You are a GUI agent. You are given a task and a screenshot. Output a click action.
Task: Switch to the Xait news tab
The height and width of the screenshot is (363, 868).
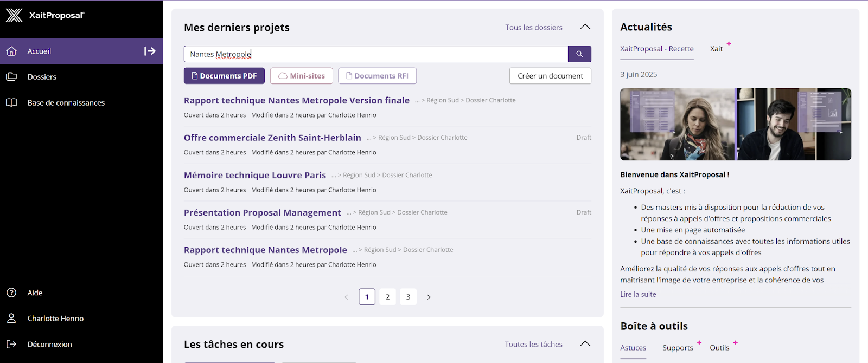pos(716,49)
